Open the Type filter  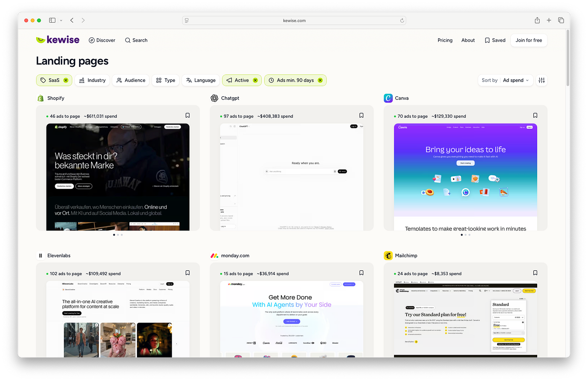[x=165, y=80]
